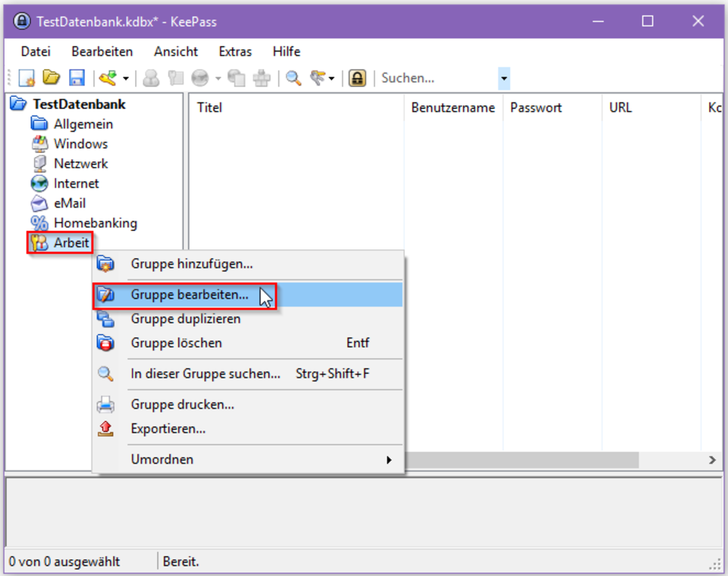Click the eMail envelope group icon
The image size is (728, 576).
coord(39,203)
